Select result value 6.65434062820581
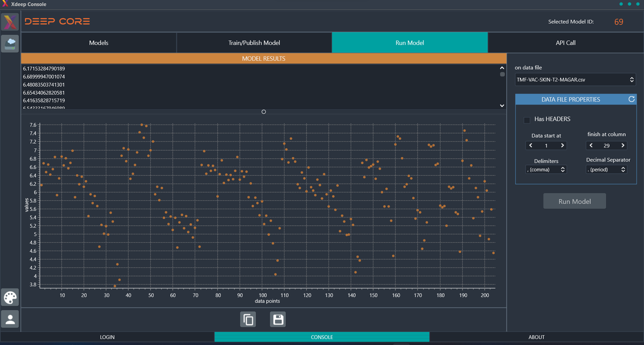 (x=44, y=93)
